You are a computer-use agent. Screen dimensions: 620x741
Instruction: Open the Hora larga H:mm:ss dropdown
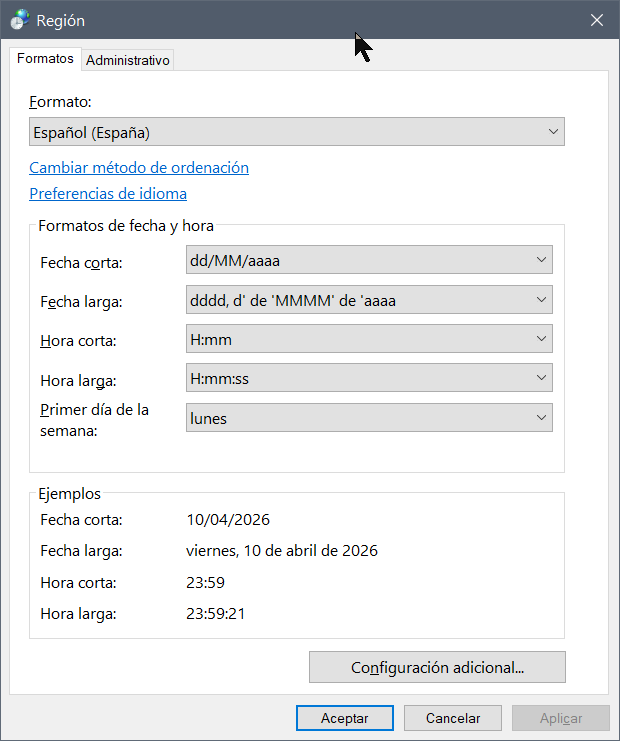point(369,378)
